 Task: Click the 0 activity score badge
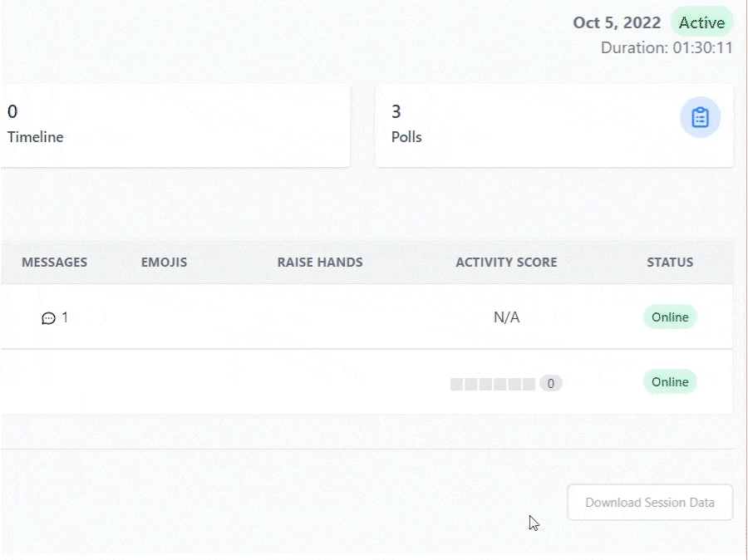click(x=550, y=384)
